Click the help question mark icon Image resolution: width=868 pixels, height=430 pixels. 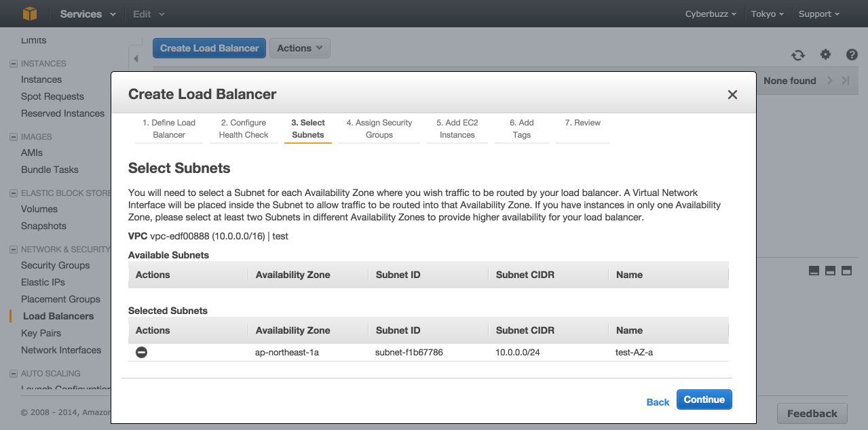click(x=852, y=55)
